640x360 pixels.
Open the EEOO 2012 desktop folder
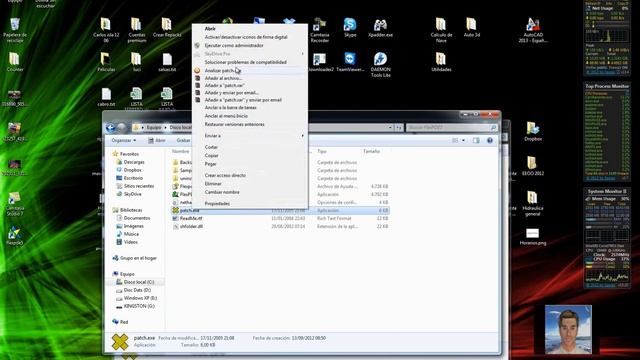532,166
